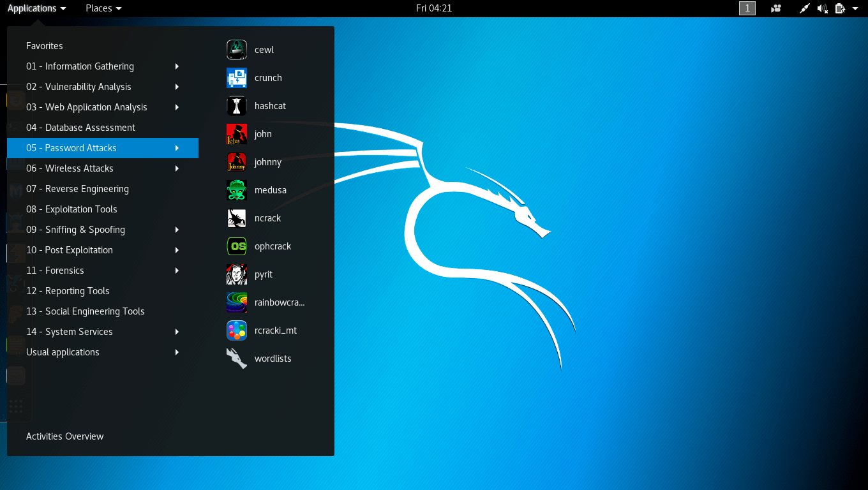The image size is (868, 490).
Task: Choose 08 - Exploitation Tools
Action: tap(103, 209)
